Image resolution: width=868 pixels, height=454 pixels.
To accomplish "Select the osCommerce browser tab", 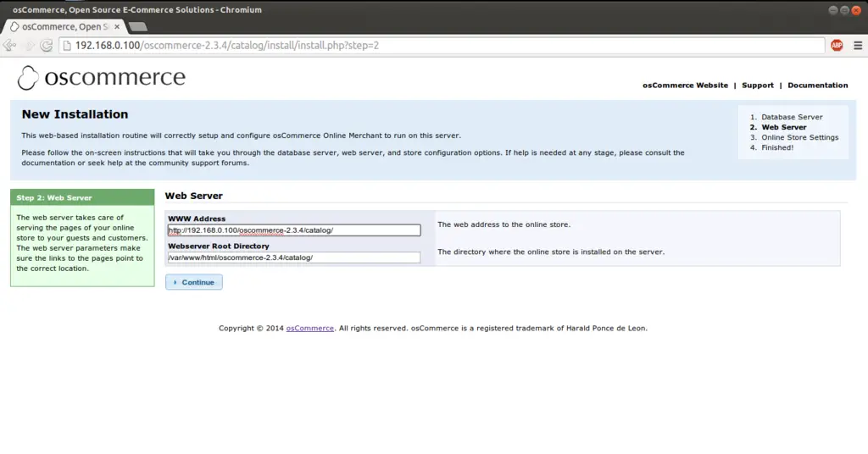I will (64, 26).
